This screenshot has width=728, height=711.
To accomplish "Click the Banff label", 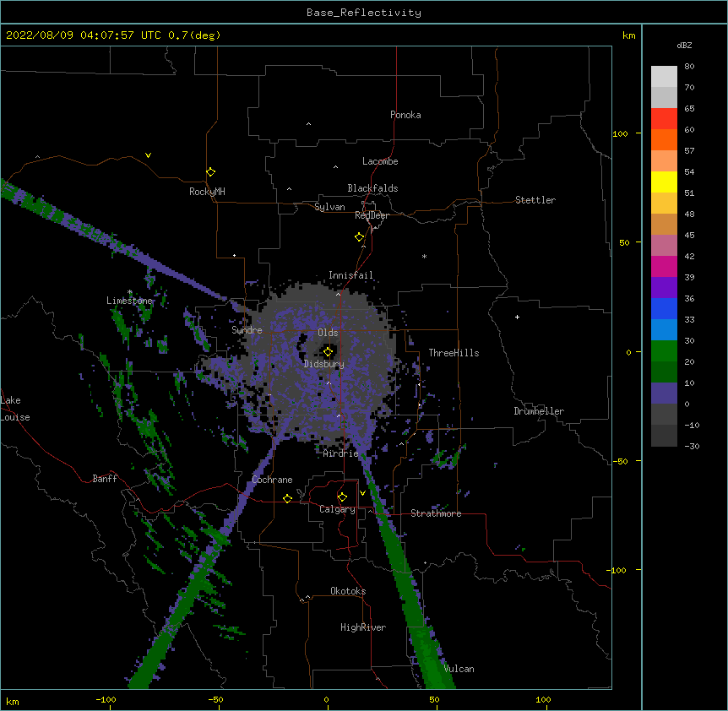I will (x=105, y=479).
